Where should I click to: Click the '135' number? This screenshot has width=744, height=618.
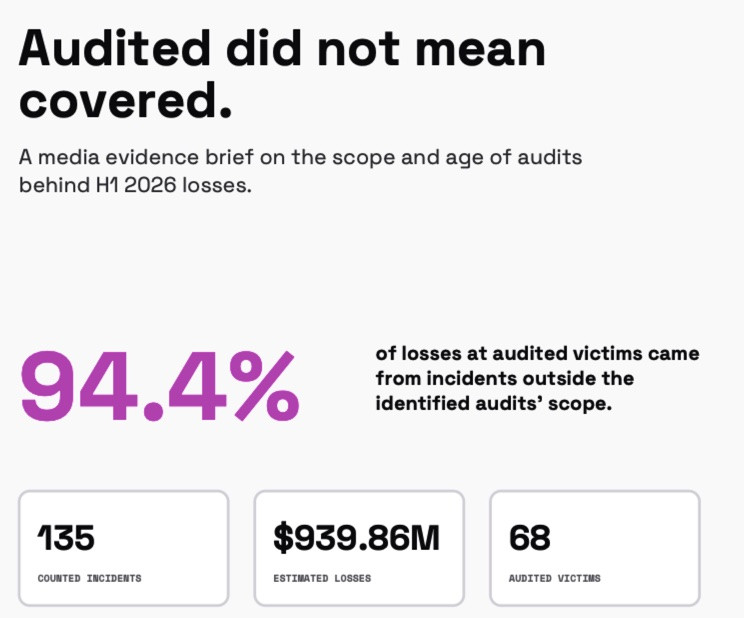pyautogui.click(x=66, y=538)
